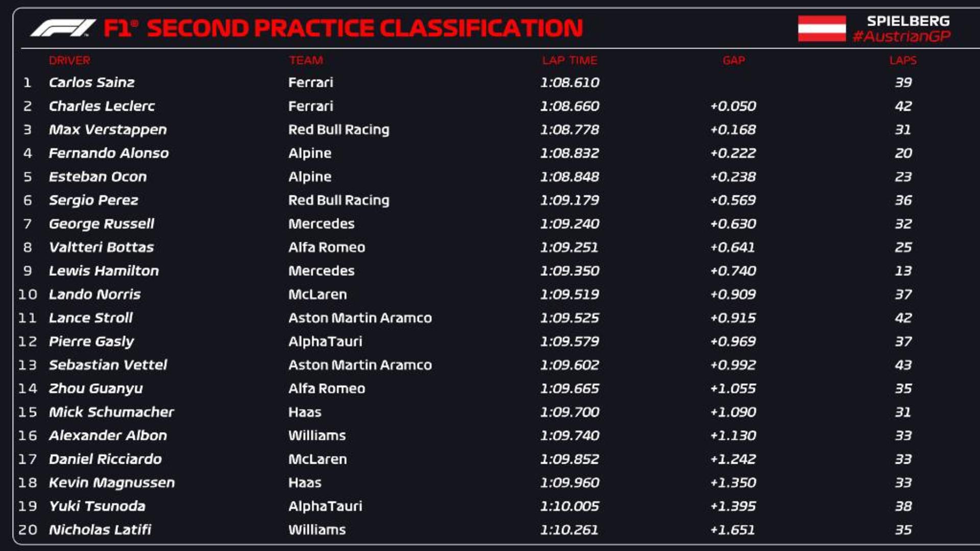Click the fastest lap time 1:08.610
Image resolution: width=980 pixels, height=551 pixels.
[570, 82]
